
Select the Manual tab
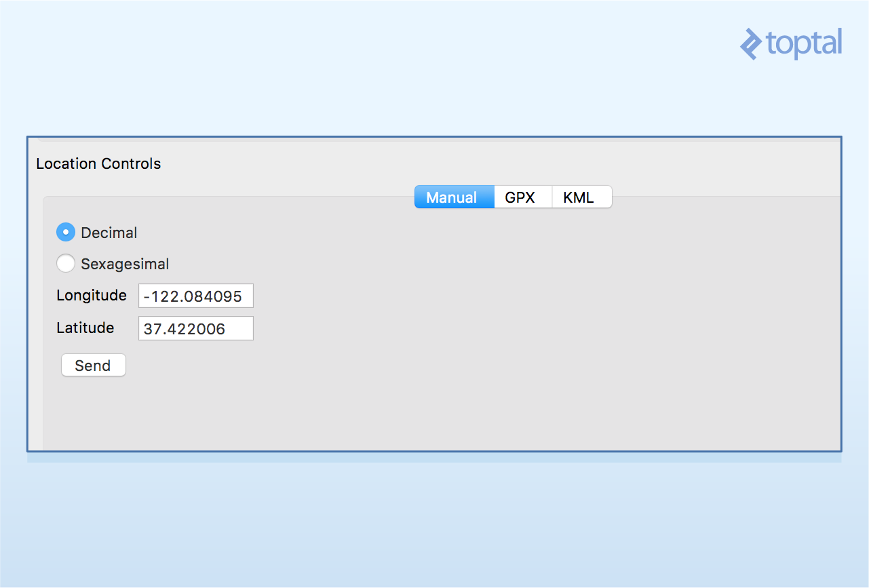click(454, 197)
